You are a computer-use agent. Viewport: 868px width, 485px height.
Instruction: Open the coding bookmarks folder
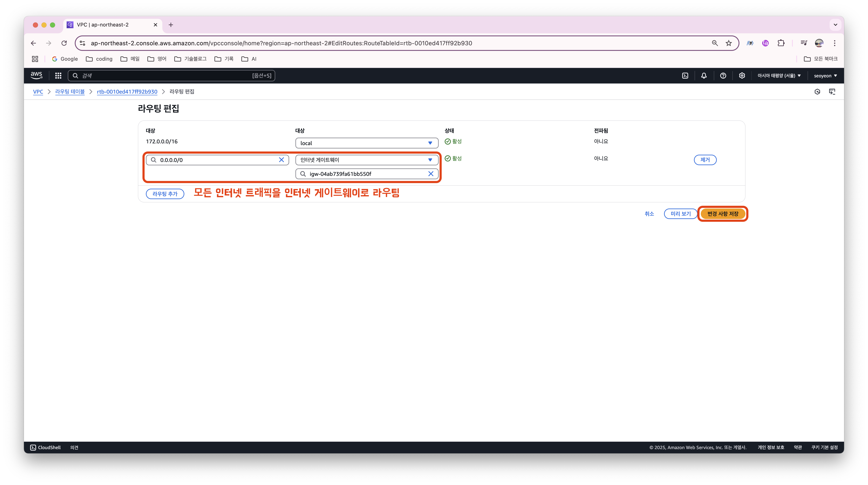[99, 59]
